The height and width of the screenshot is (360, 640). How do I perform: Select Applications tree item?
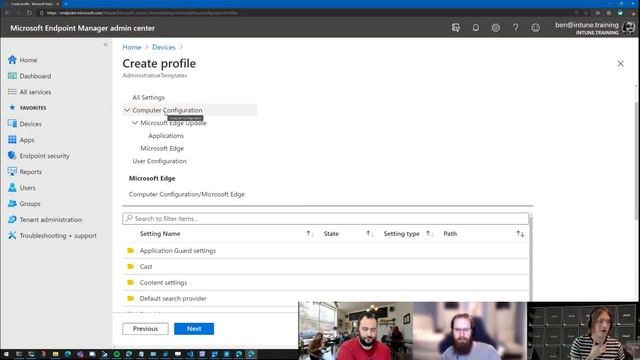point(166,136)
